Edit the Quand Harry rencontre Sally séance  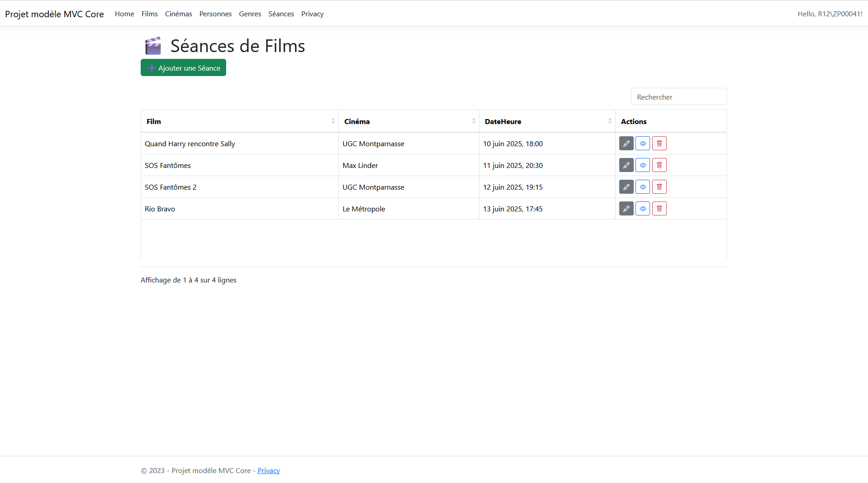coord(626,143)
